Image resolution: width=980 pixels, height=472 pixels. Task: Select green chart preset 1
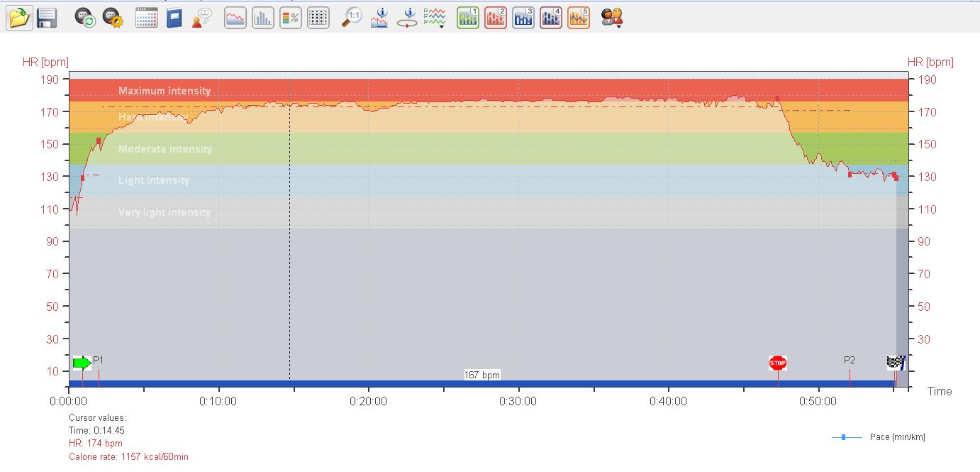(x=468, y=18)
